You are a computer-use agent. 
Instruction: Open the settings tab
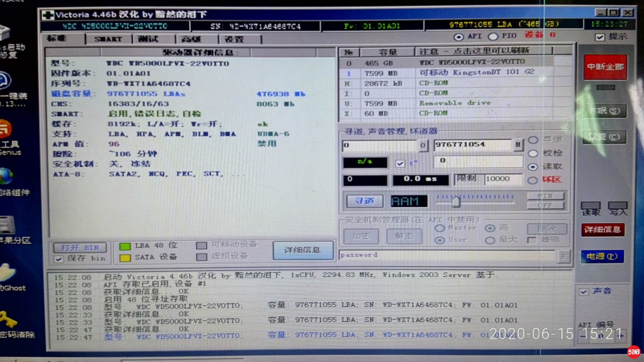(234, 39)
